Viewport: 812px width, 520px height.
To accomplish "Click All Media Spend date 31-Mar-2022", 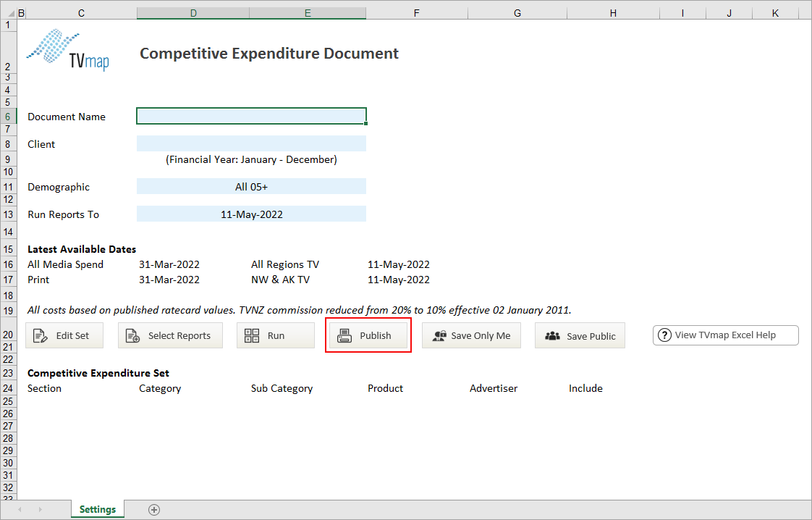I will 169,264.
